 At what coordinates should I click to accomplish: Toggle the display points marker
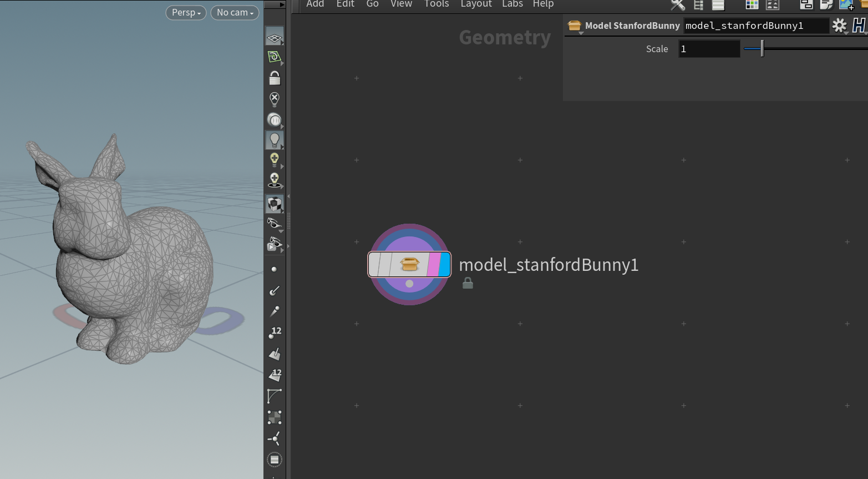pos(275,269)
